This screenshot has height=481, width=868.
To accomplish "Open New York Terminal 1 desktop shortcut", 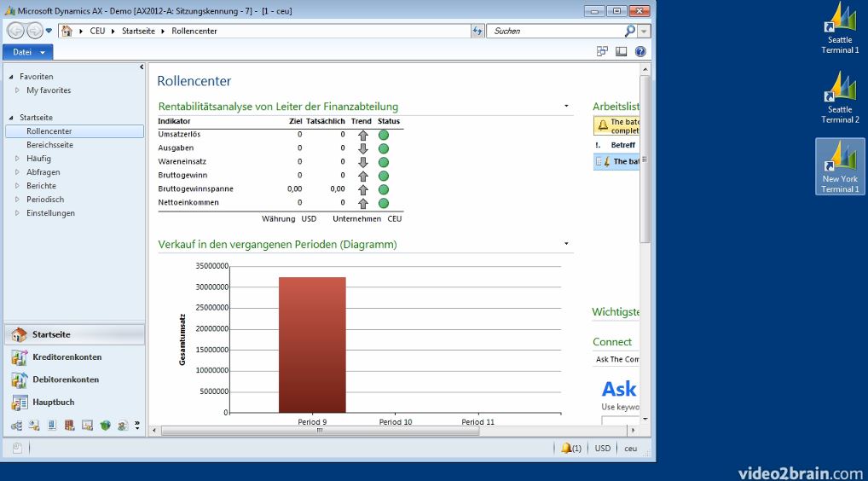I will tap(840, 166).
